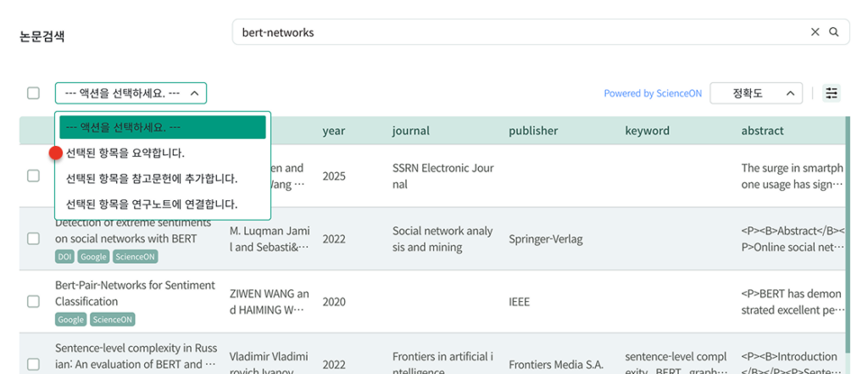
Task: Select the checkbox for the extreme sentiments paper
Action: (33, 239)
